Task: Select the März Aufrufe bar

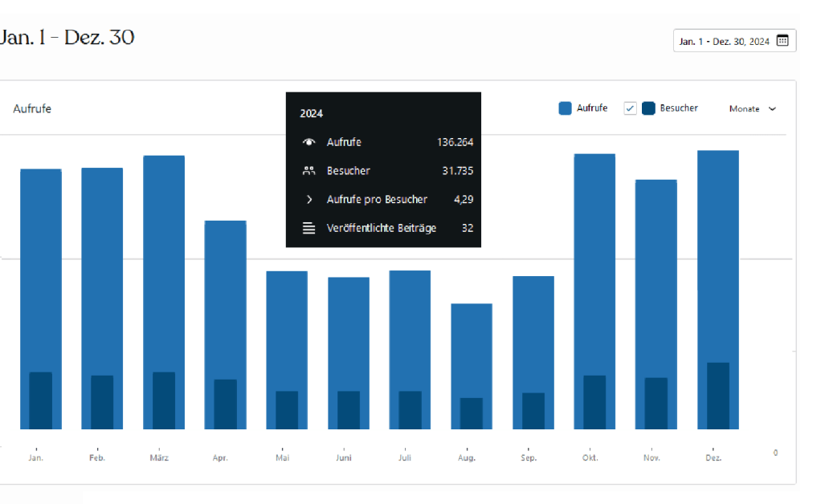Action: 164,257
